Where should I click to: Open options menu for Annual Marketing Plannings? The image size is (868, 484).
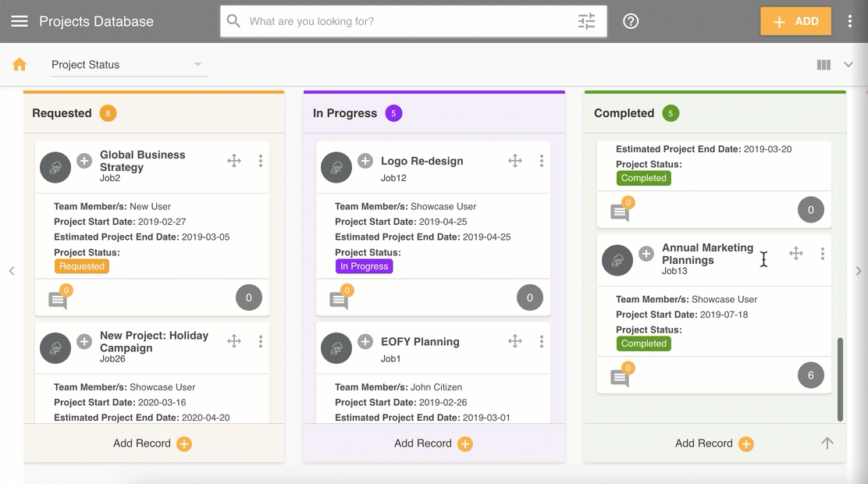click(823, 254)
